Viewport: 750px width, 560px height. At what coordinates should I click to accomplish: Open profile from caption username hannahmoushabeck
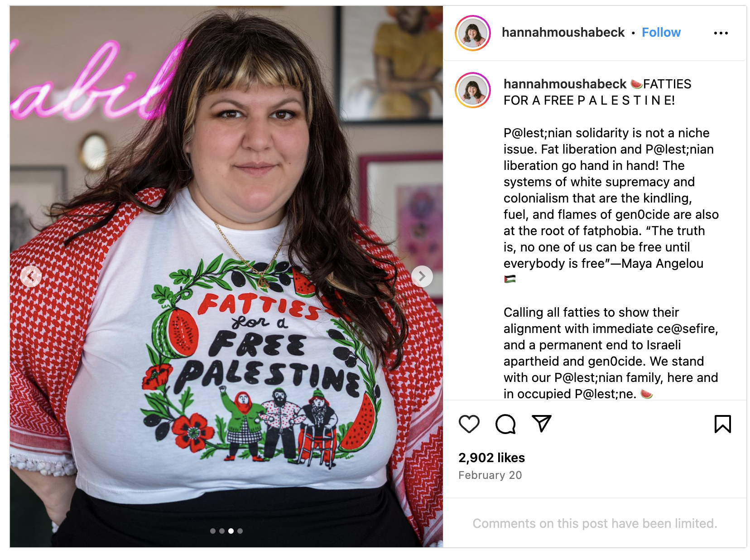click(x=565, y=84)
